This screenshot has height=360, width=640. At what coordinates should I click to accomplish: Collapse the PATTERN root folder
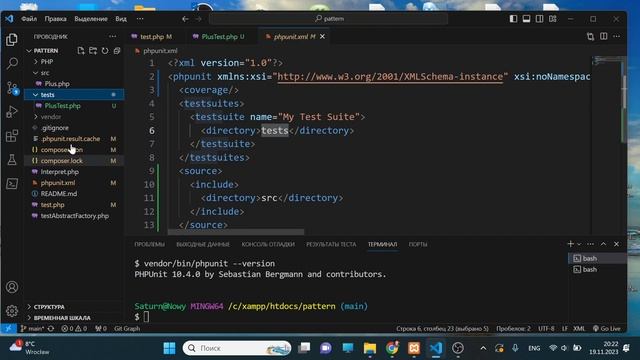pos(29,51)
